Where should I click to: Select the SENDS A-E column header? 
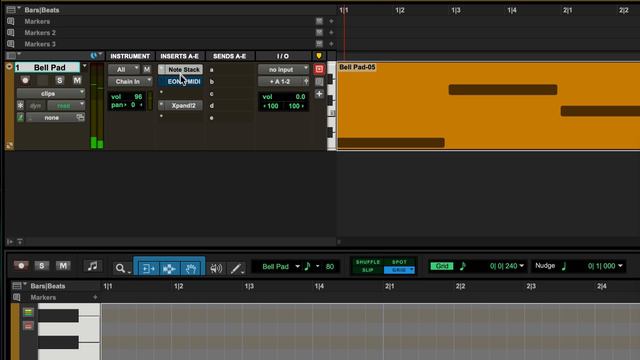pos(229,56)
